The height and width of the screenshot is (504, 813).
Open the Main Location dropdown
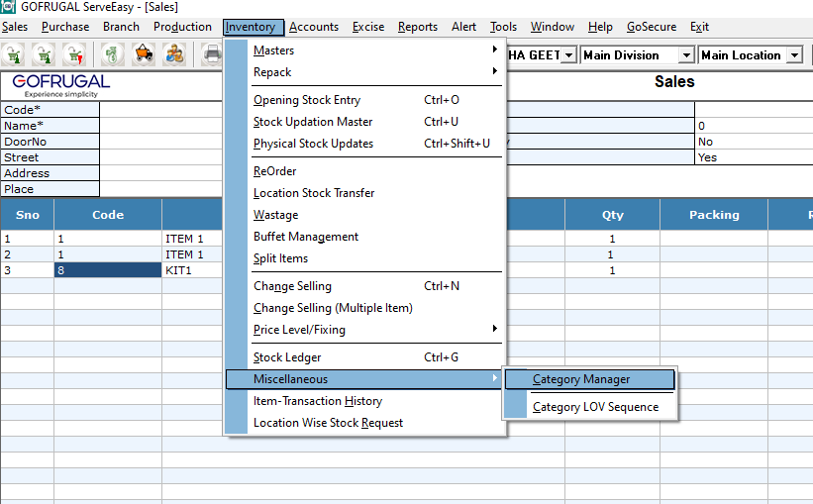click(793, 55)
